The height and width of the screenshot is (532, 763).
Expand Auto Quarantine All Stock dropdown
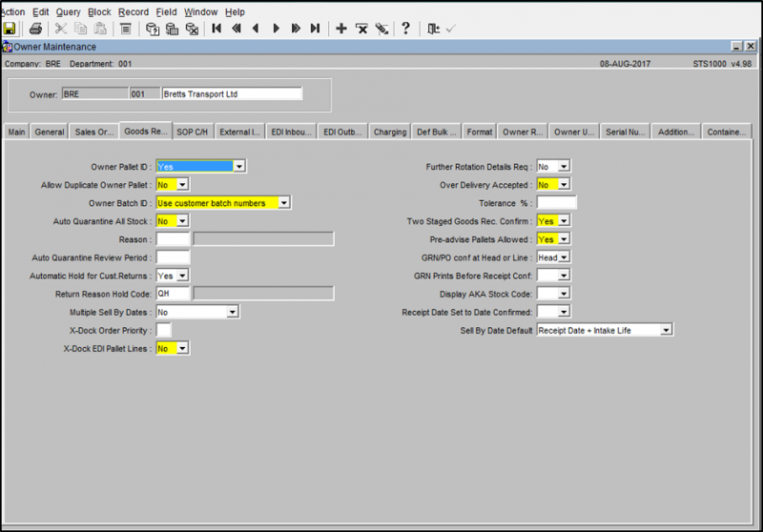click(182, 221)
